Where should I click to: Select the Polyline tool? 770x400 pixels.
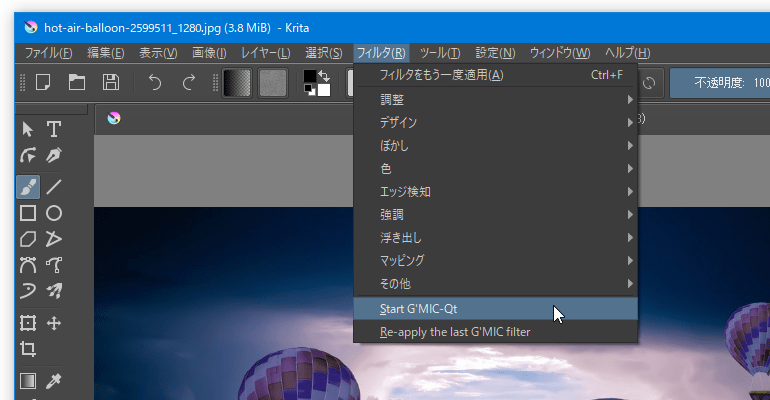point(54,239)
